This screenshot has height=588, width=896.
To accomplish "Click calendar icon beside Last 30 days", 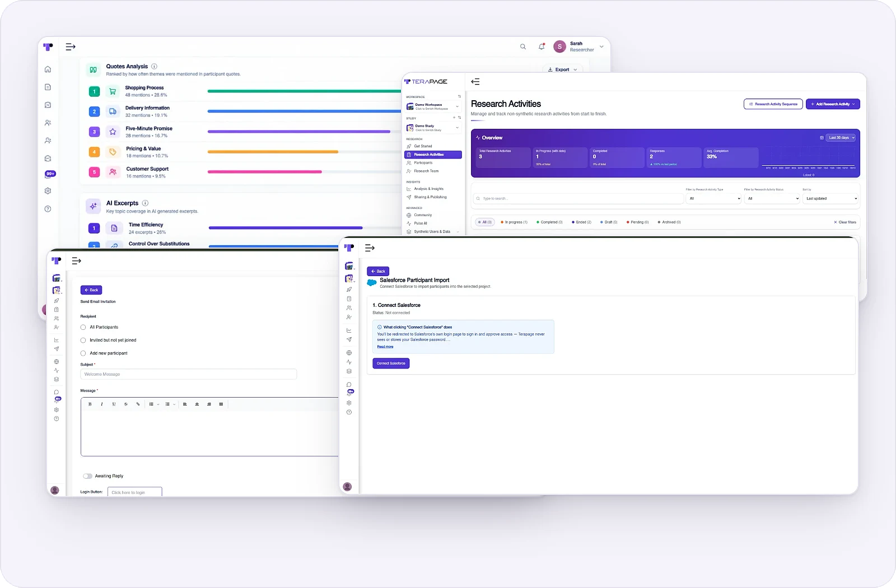I will pos(822,138).
